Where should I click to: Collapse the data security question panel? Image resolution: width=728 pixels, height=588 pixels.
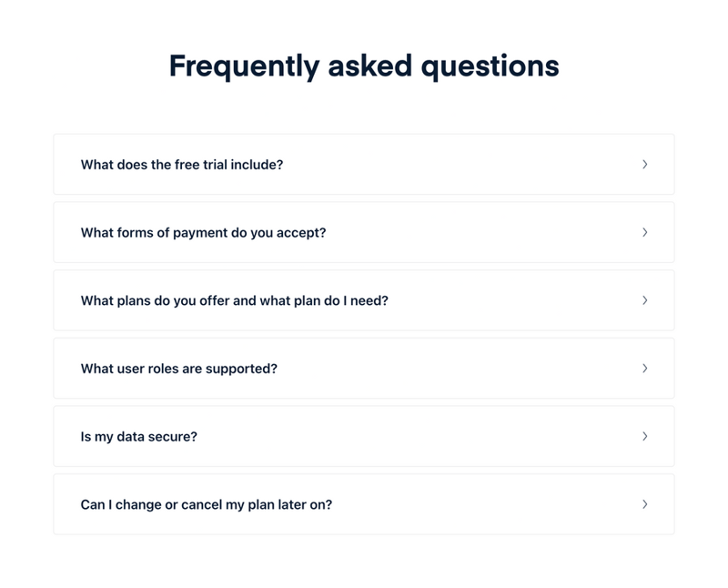coord(364,436)
